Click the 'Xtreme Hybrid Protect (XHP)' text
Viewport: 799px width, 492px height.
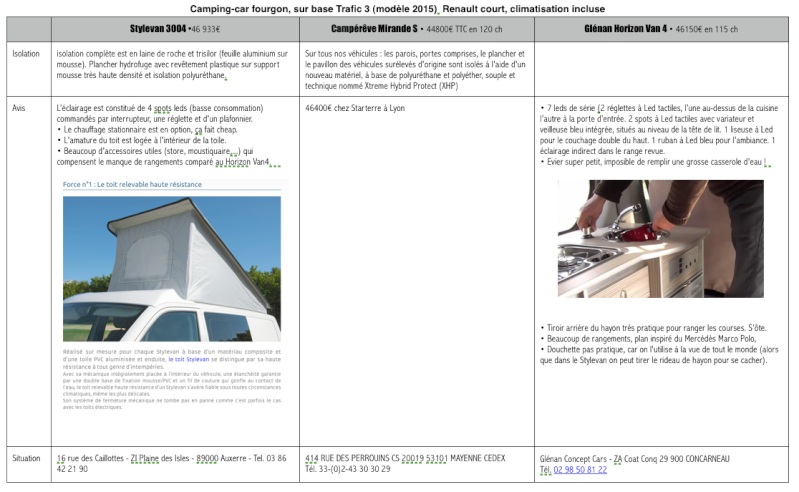411,86
